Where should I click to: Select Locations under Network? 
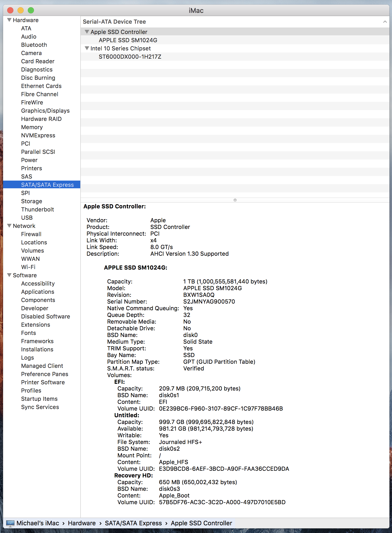pos(34,242)
